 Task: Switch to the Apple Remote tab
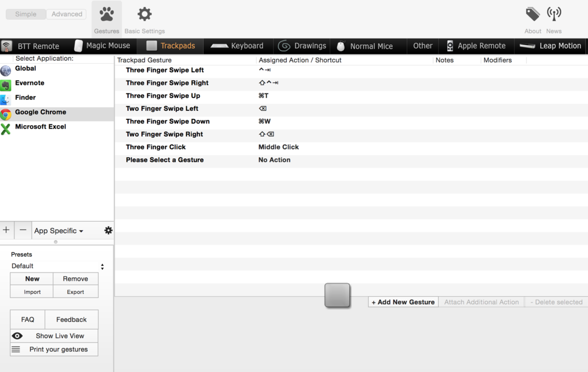pyautogui.click(x=476, y=46)
